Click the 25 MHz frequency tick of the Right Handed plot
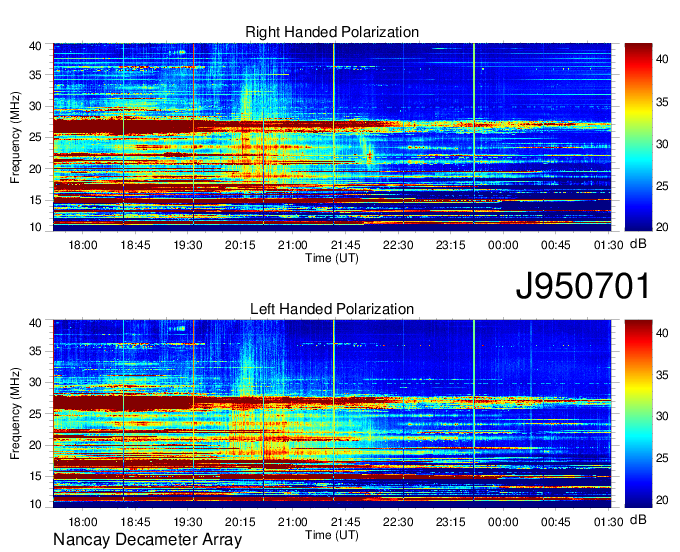The height and width of the screenshot is (552, 680). pyautogui.click(x=36, y=138)
